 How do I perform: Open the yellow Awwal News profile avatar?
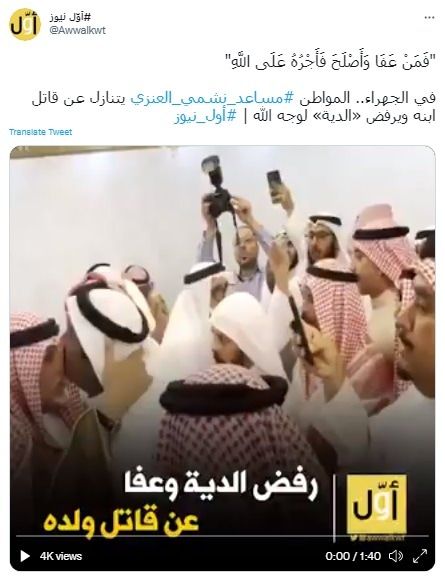tap(25, 24)
